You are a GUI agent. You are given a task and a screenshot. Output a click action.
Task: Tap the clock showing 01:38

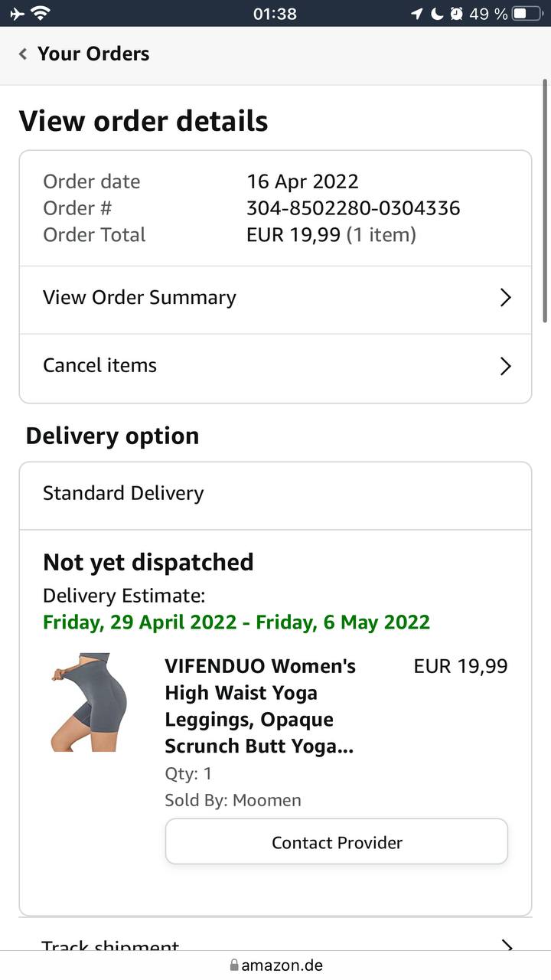(274, 13)
